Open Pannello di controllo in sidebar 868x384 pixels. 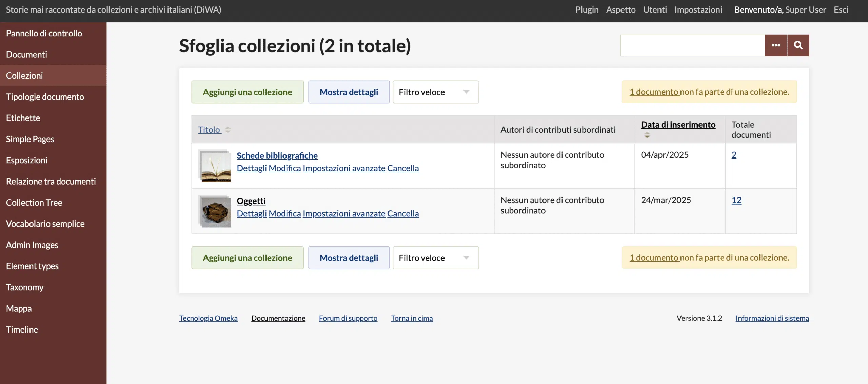53,33
